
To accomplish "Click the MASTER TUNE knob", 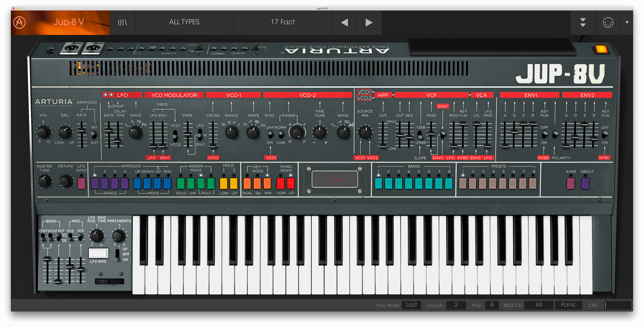I will 44,181.
